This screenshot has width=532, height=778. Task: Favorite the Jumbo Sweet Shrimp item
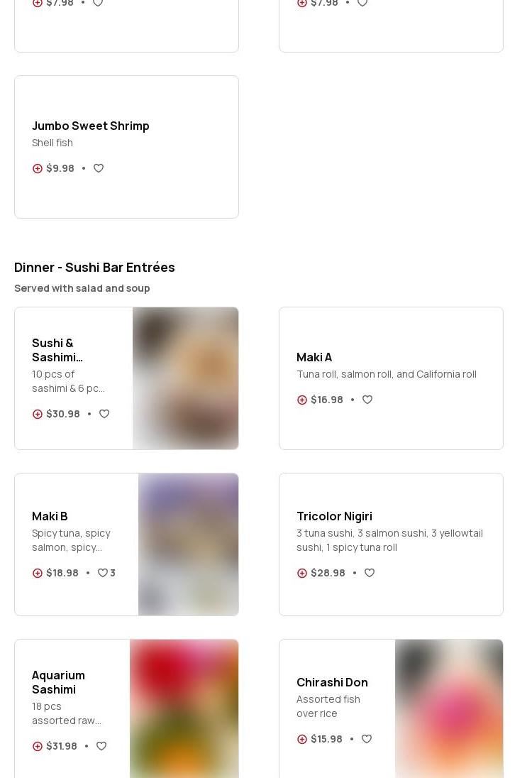(99, 168)
